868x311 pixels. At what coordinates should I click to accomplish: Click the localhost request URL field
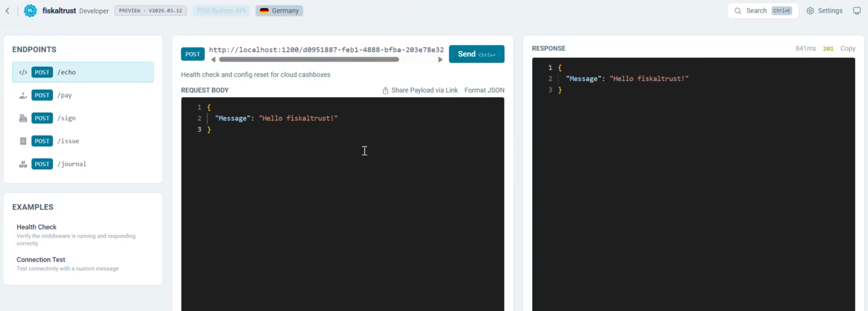click(x=326, y=50)
